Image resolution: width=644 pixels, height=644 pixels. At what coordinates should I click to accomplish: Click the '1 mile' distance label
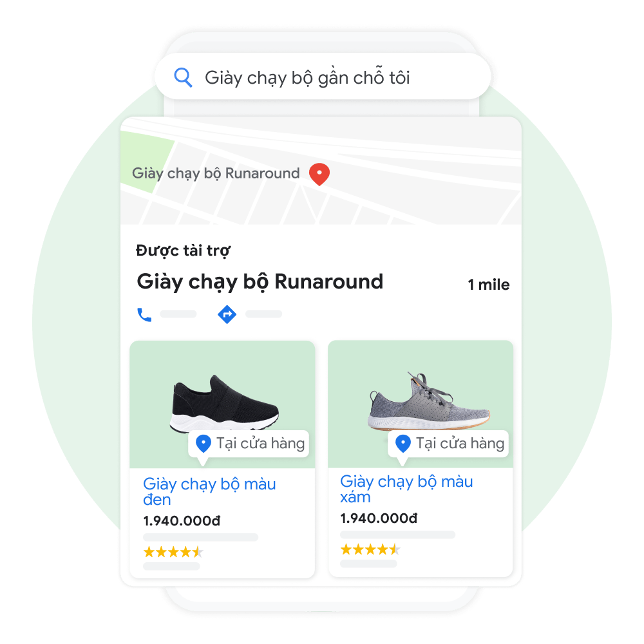489,285
